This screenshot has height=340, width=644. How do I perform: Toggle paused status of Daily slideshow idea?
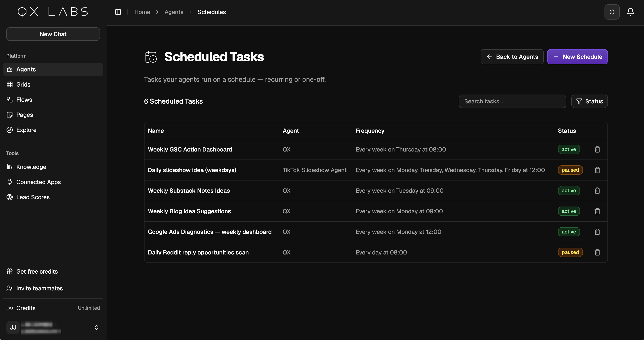[x=570, y=170]
